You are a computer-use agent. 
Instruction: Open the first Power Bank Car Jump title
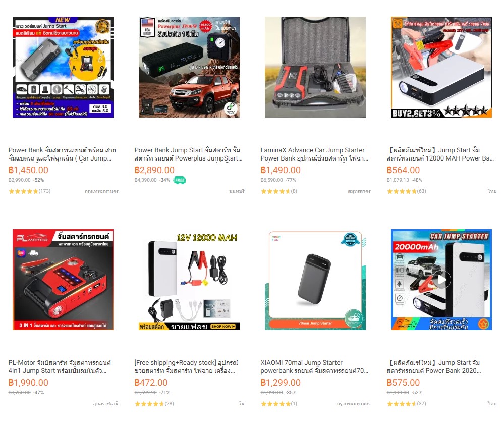coord(62,154)
